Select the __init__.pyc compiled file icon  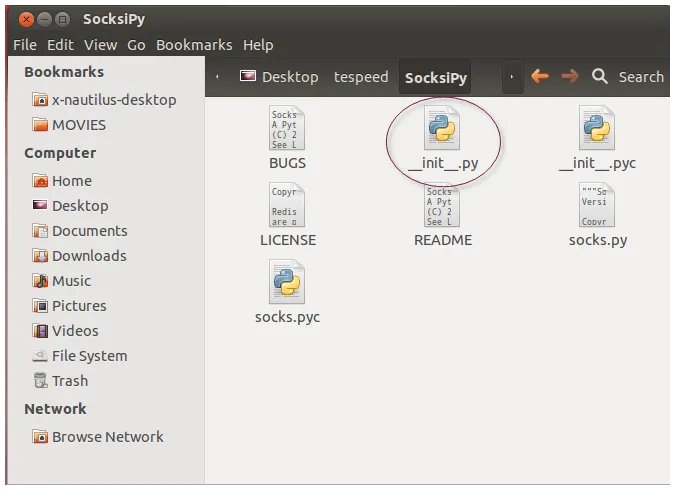click(x=596, y=128)
